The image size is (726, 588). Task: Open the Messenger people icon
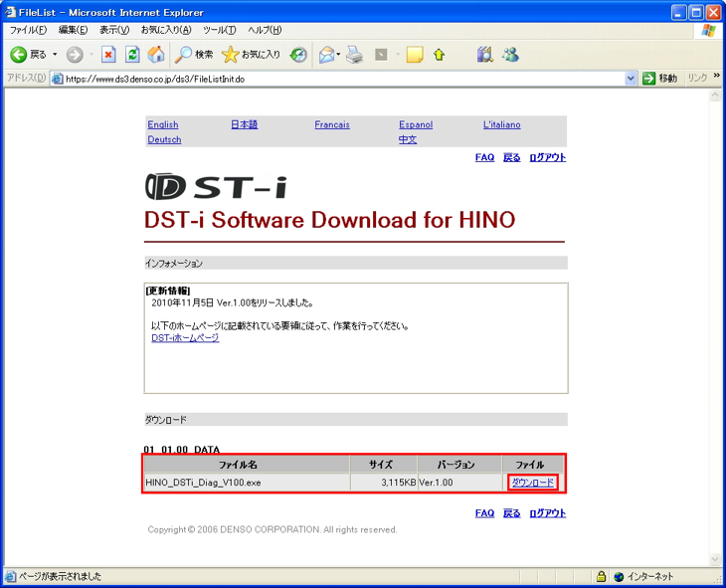(x=511, y=55)
